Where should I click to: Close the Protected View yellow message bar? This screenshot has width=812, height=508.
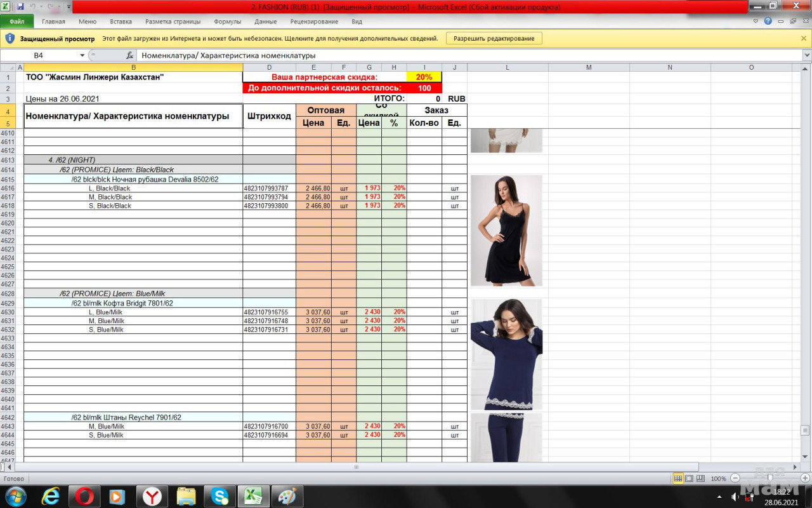pos(804,38)
